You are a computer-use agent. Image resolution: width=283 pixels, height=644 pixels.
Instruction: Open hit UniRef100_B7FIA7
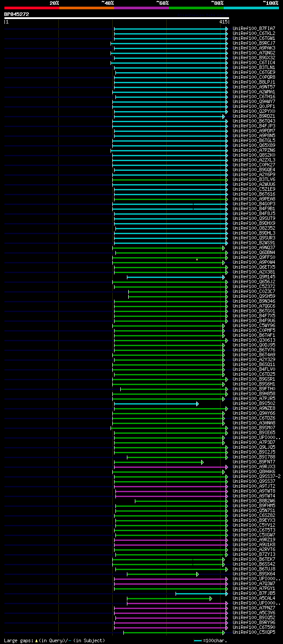coord(253,28)
